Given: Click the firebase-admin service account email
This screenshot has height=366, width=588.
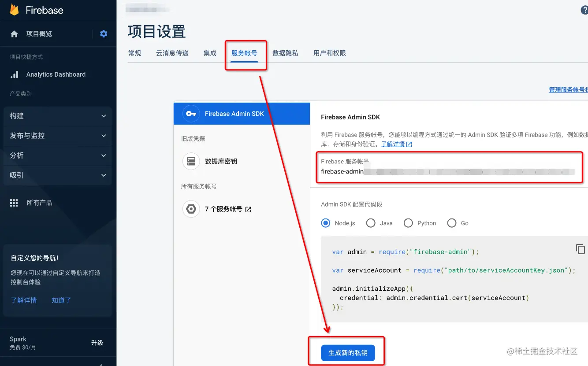Looking at the screenshot, I should click(x=448, y=172).
